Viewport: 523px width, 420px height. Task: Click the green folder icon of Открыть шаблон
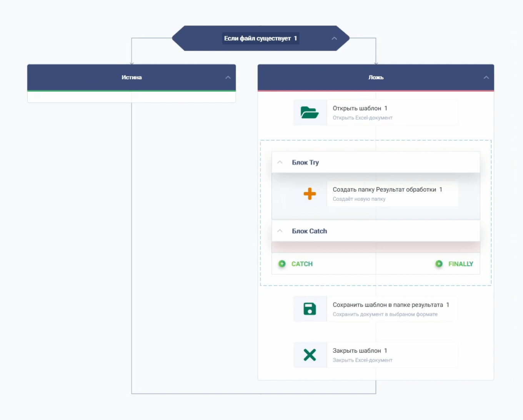[x=310, y=113]
